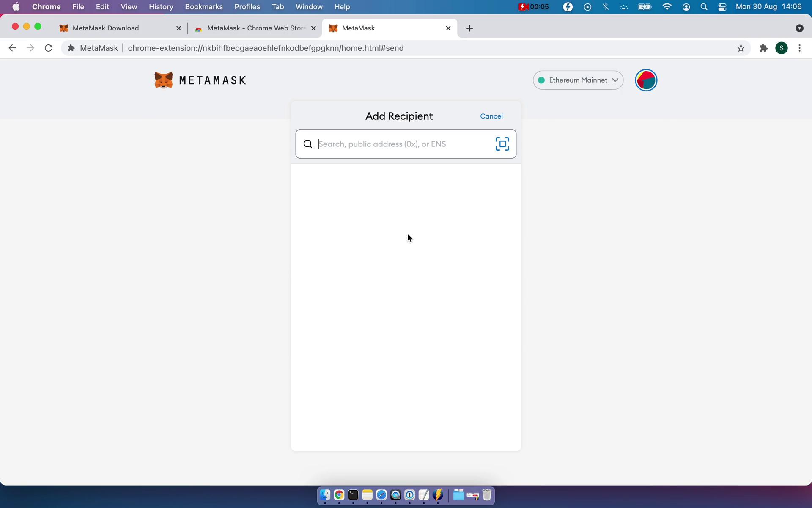Open Terminal from the dock
This screenshot has height=508, width=812.
[353, 495]
